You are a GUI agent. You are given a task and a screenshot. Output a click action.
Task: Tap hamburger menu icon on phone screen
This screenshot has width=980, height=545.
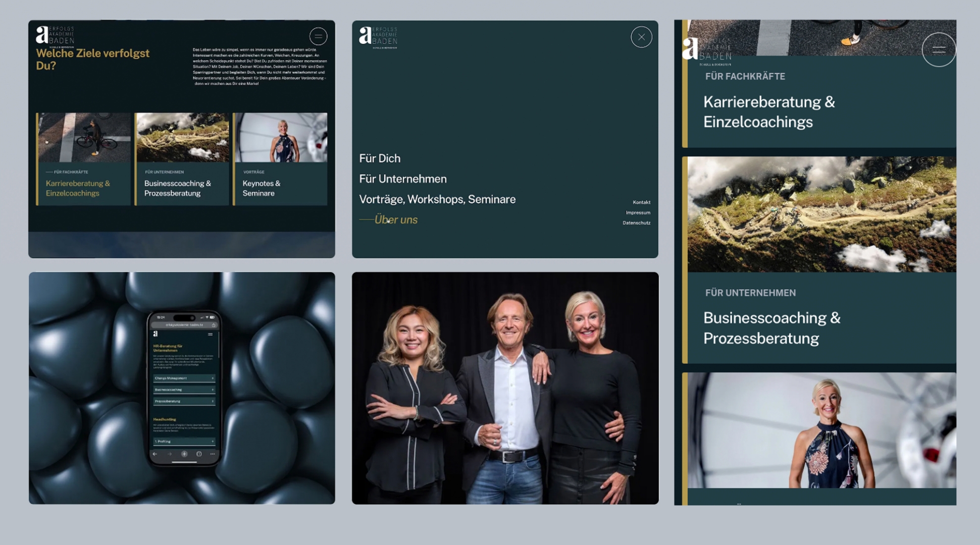(x=211, y=334)
